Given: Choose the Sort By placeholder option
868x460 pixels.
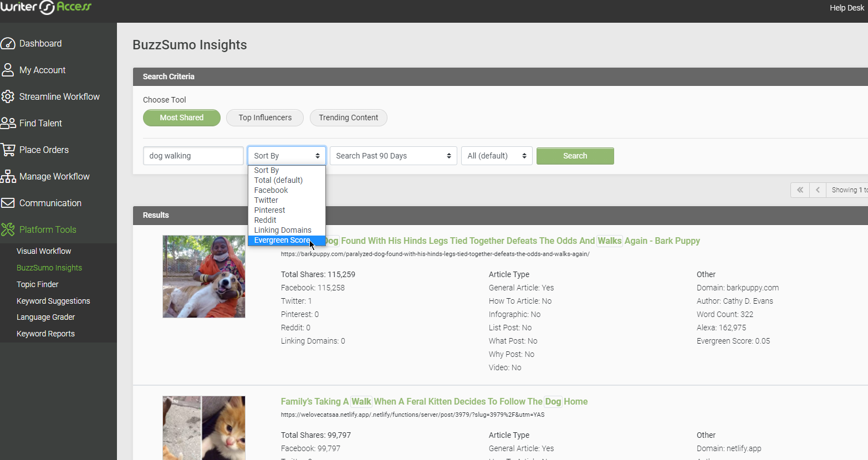Looking at the screenshot, I should (x=287, y=170).
